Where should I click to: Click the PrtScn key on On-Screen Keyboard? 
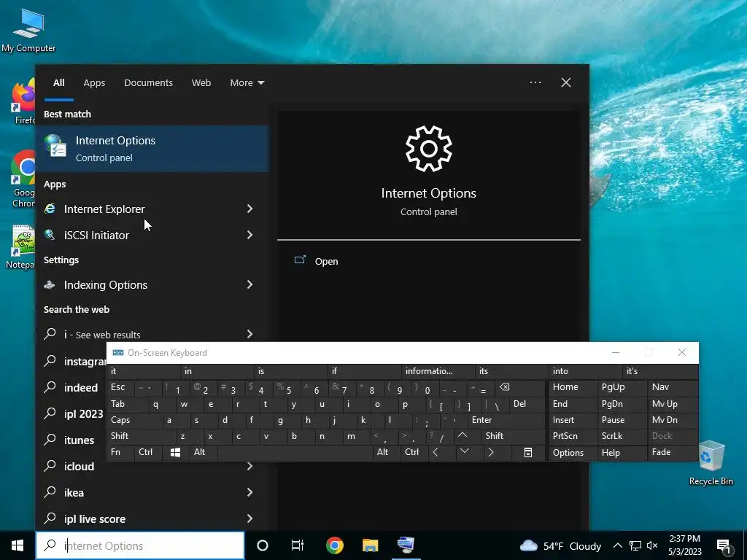tap(573, 436)
